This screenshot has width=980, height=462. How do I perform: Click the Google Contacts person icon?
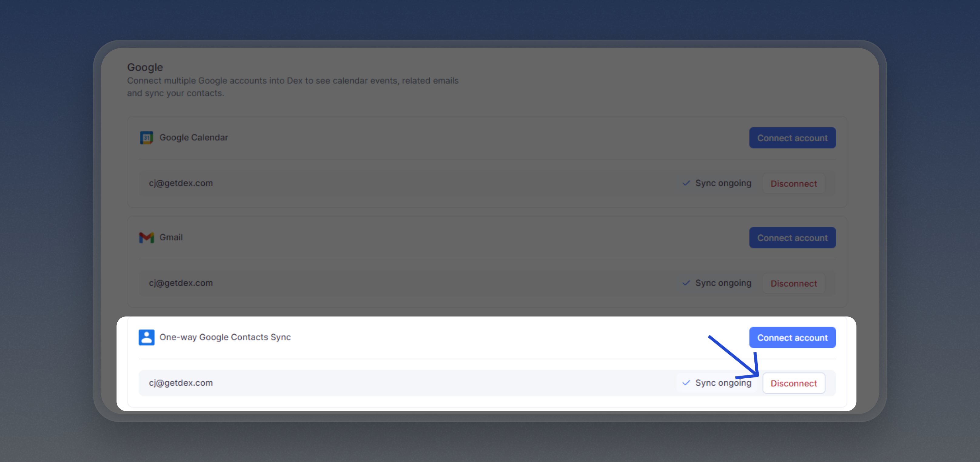[146, 337]
